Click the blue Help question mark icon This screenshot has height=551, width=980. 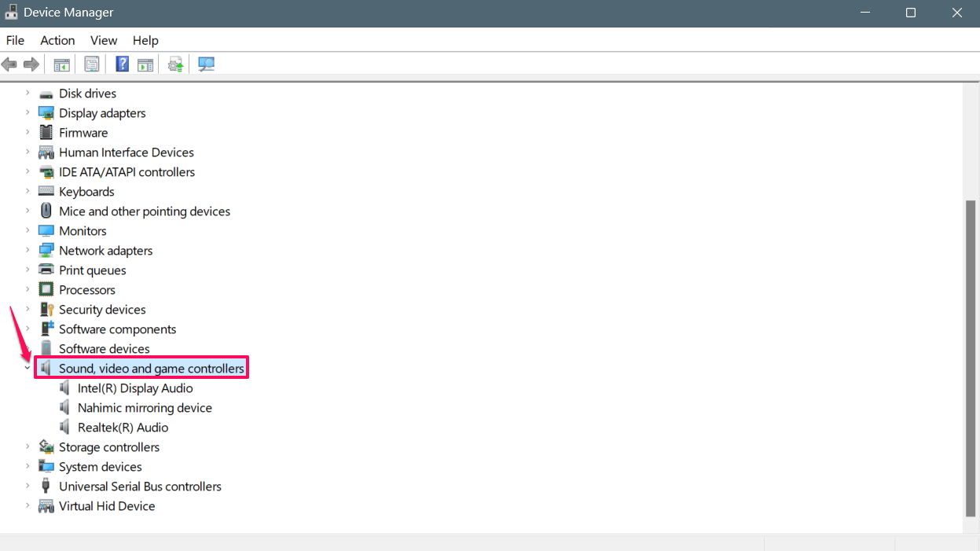[x=123, y=64]
